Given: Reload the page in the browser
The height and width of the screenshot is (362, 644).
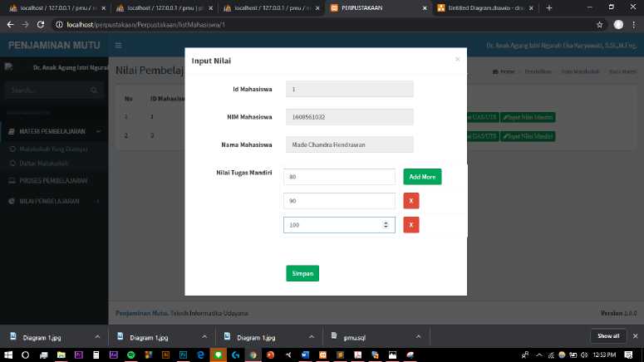Looking at the screenshot, I should coord(41,25).
